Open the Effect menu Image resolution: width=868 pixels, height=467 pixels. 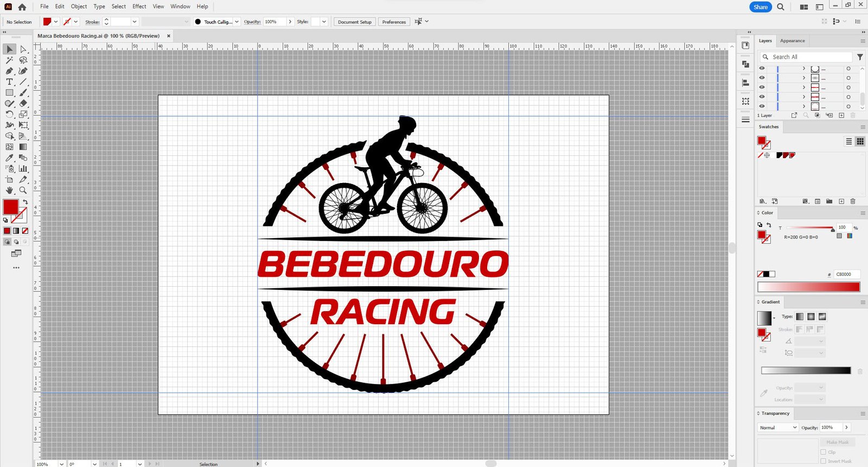pos(139,7)
